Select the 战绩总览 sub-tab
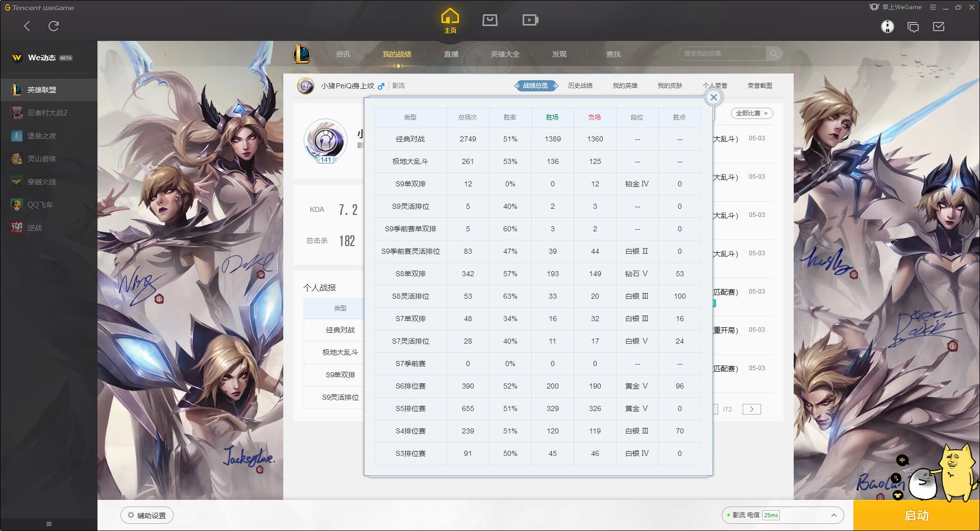 (535, 86)
